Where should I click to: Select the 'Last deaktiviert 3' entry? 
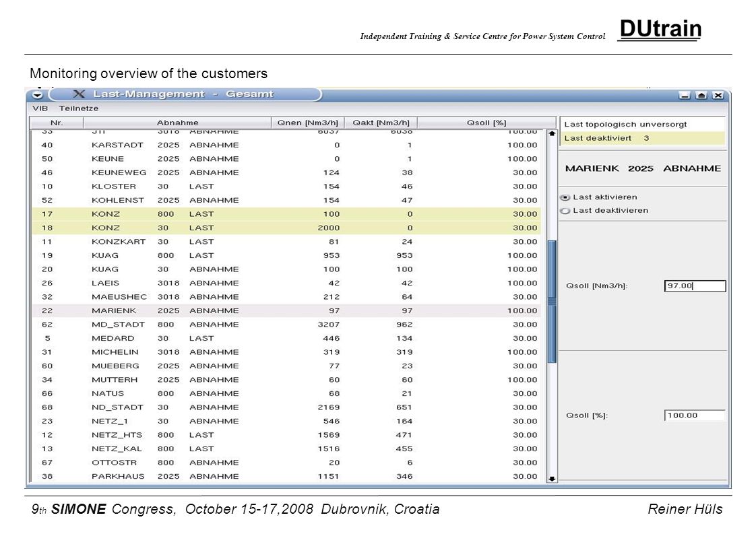[643, 138]
